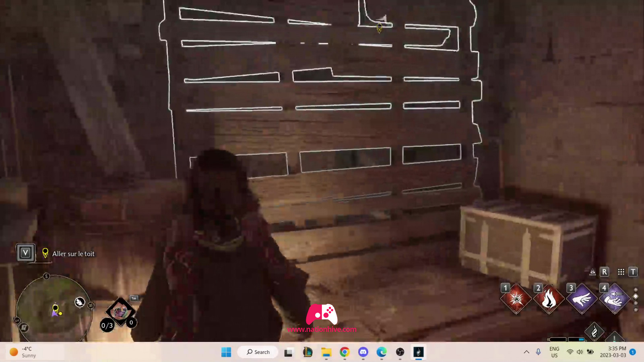Click the potion diamond above the taskbar clock
The height and width of the screenshot is (362, 644).
614,337
